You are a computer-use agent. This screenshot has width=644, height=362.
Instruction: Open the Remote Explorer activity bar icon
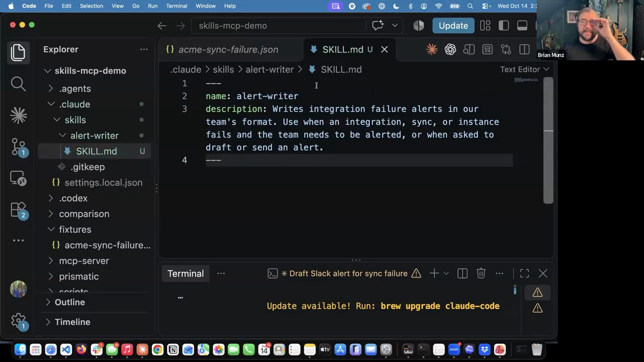point(18,178)
